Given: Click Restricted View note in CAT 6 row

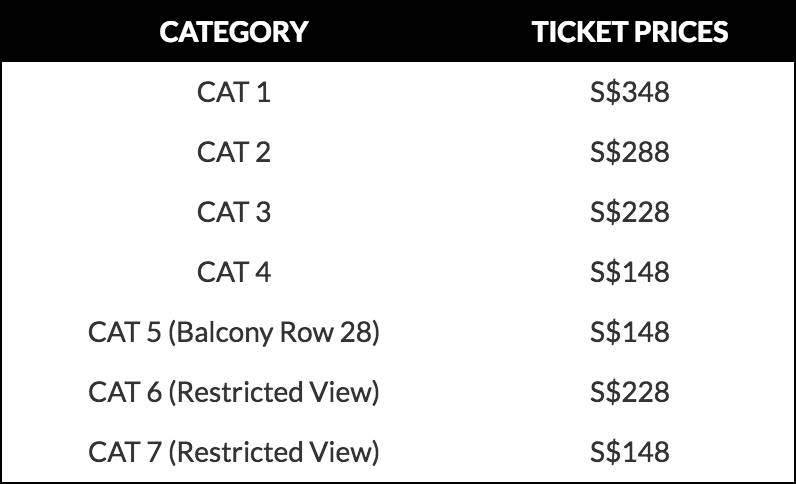Looking at the screenshot, I should click(275, 392).
